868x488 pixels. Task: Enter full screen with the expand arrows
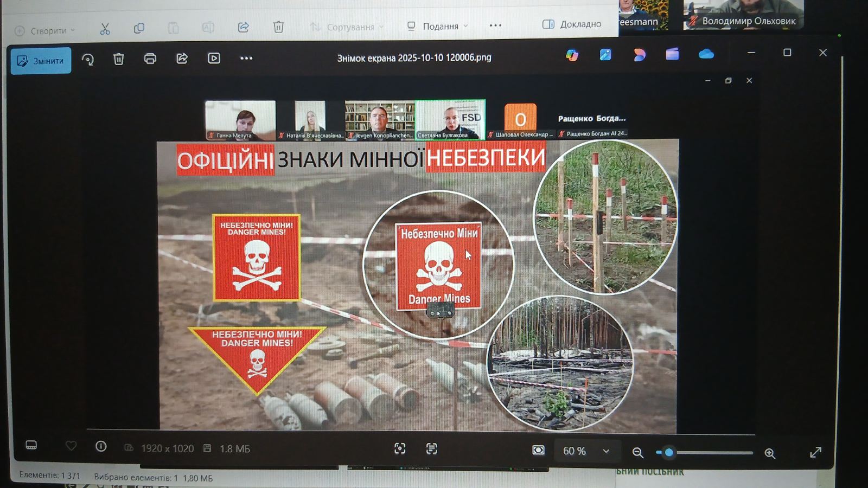(x=815, y=452)
